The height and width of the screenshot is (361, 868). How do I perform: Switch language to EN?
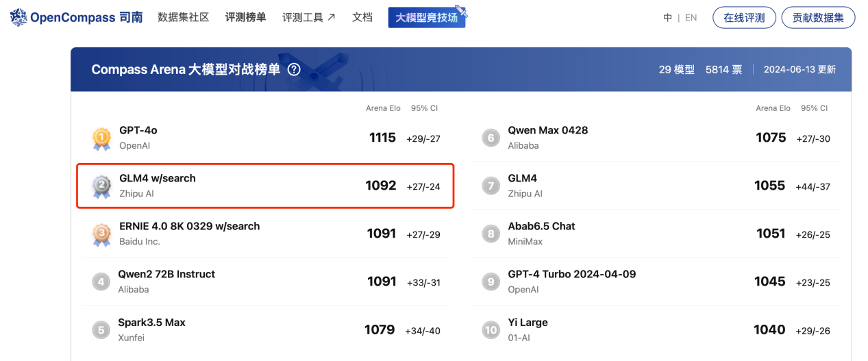691,18
